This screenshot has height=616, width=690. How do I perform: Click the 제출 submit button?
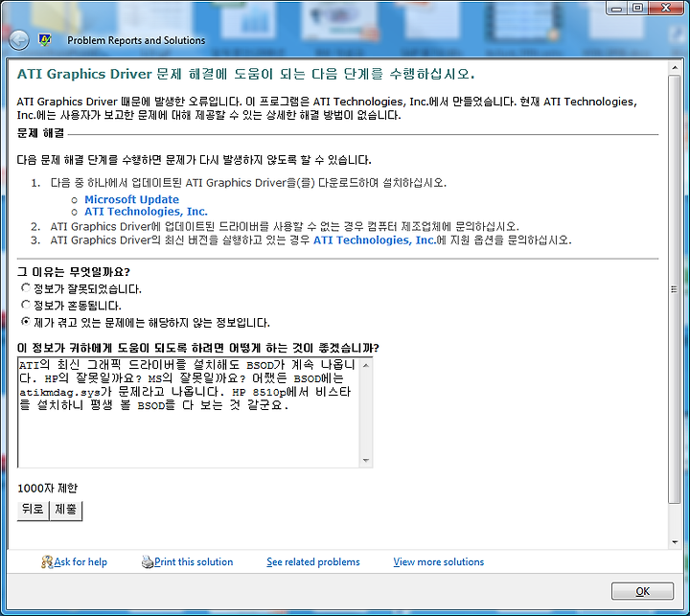tap(66, 511)
